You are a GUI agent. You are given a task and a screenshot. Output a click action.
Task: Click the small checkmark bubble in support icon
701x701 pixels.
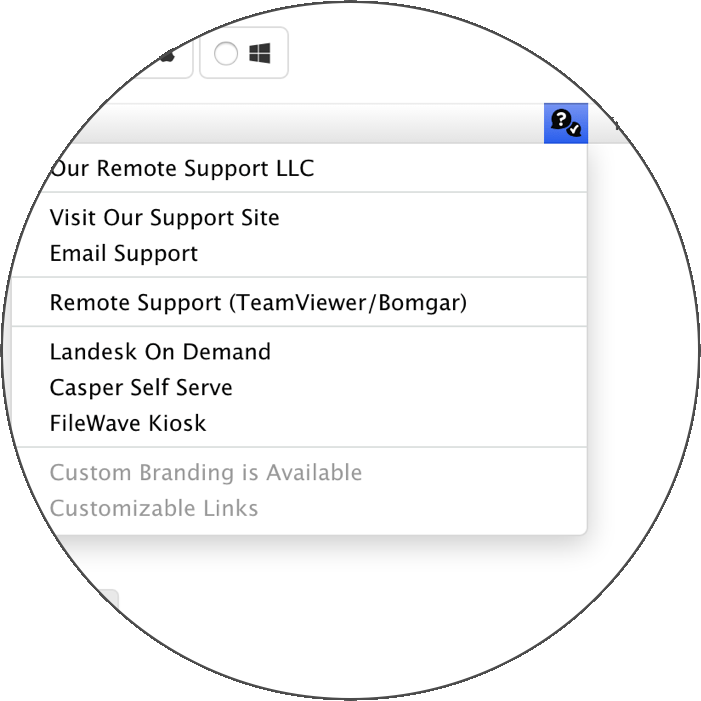(x=574, y=129)
